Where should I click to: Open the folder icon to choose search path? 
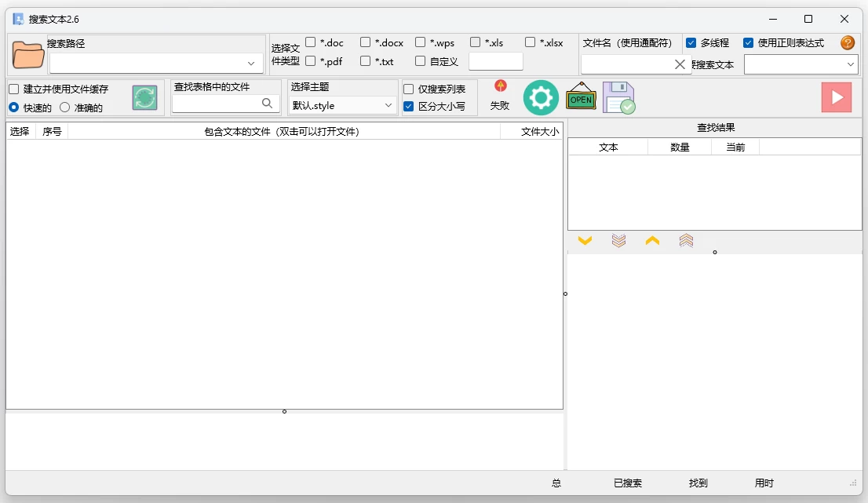pos(27,55)
